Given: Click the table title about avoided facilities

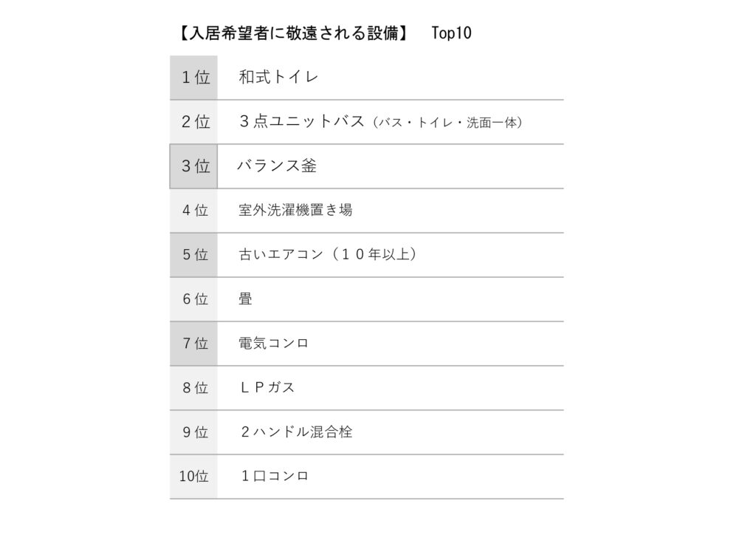Looking at the screenshot, I should (292, 33).
